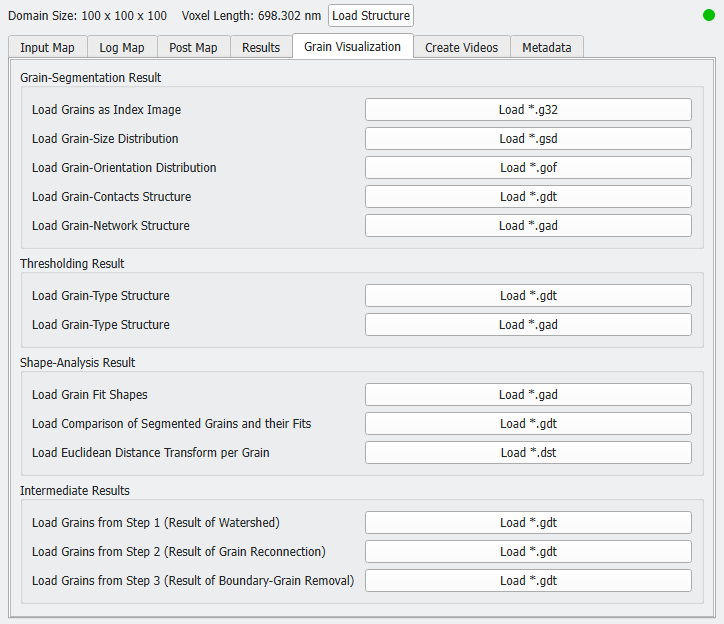
Task: Load comparison of segmented grains and fits
Action: tap(528, 424)
